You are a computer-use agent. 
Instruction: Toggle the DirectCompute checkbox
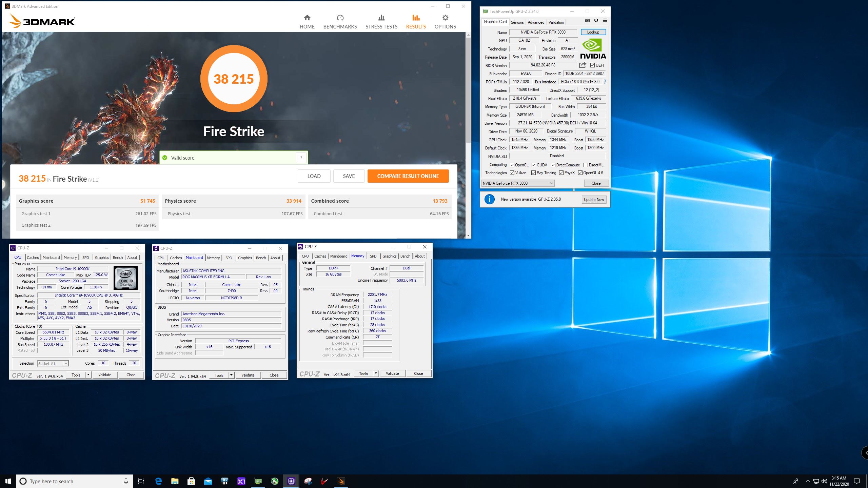553,165
